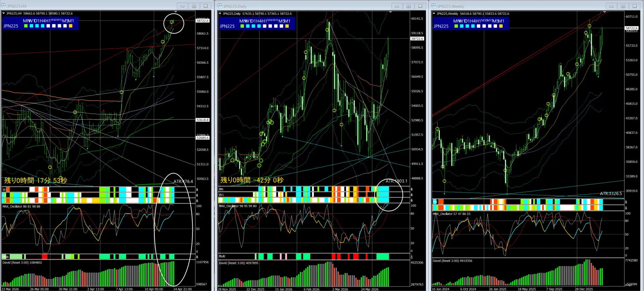
Task: Minimize the JPN225,H4 chart window
Action: 182,6
